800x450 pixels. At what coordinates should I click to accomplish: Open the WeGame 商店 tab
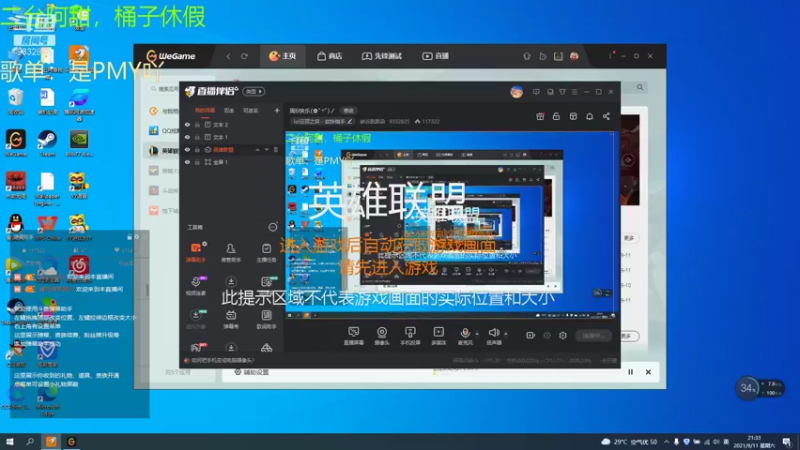330,56
